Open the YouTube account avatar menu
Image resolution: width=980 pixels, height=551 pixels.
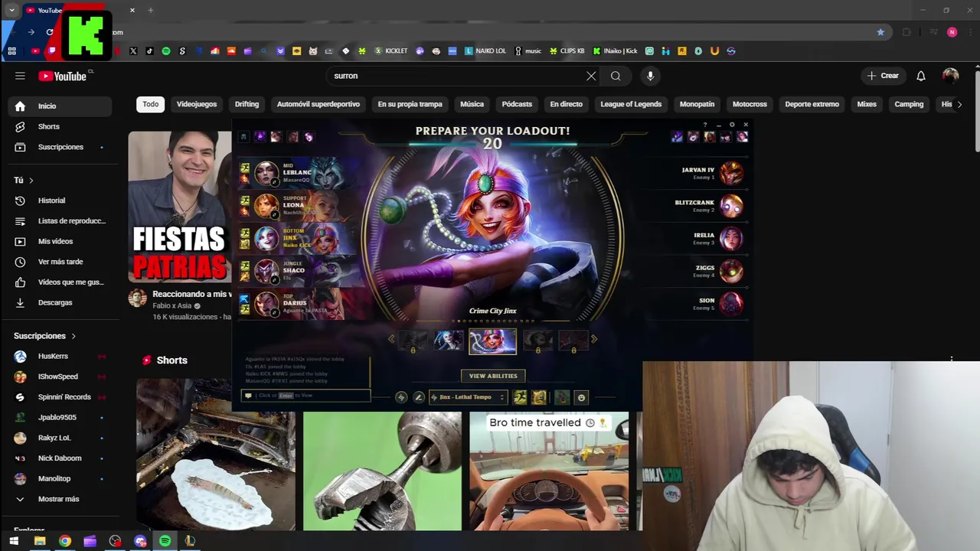click(951, 76)
